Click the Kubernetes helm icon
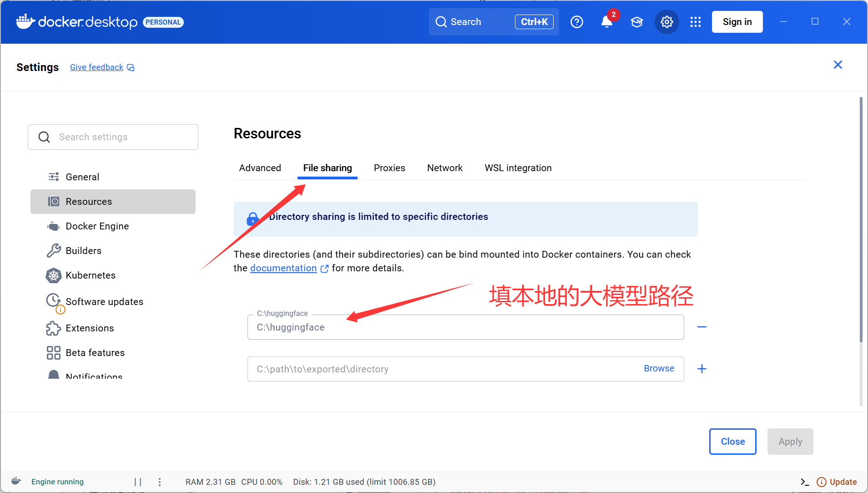 point(54,275)
